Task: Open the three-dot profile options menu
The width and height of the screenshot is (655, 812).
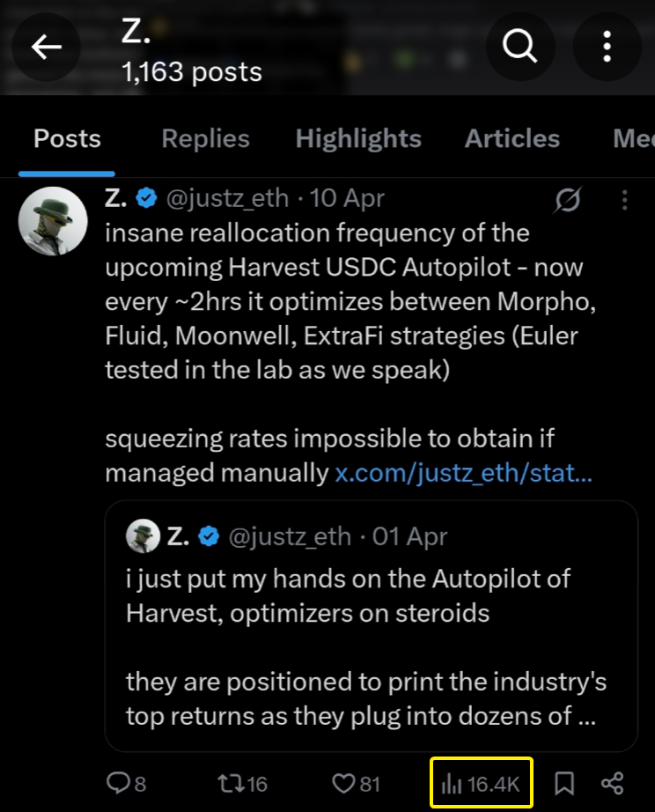Action: click(x=607, y=48)
